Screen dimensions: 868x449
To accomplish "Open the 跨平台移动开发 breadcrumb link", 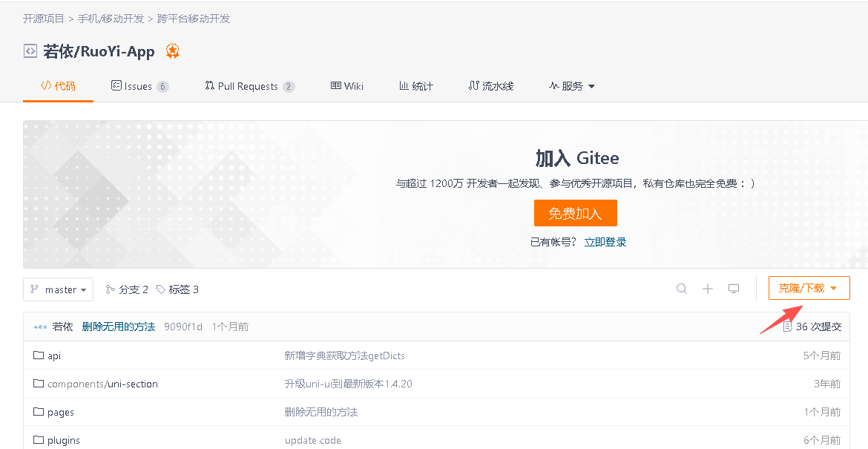I will point(194,19).
